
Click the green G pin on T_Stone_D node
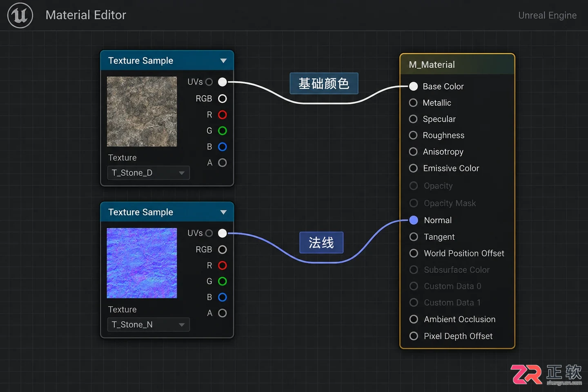(x=222, y=131)
